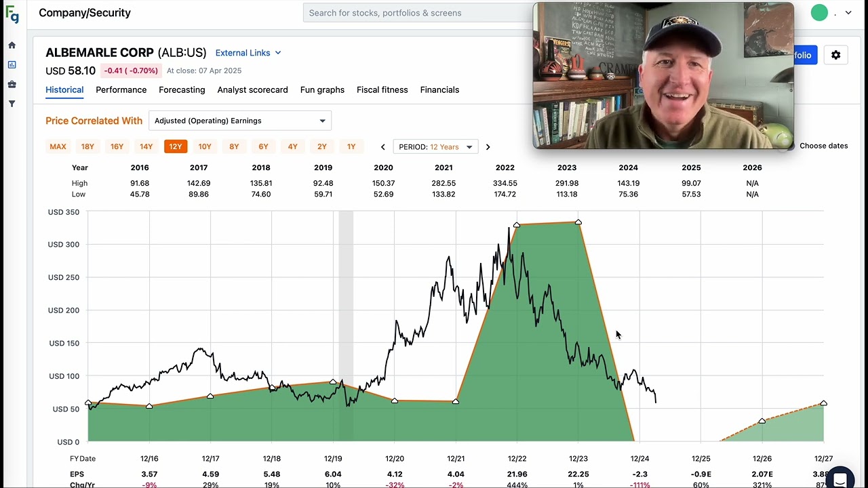Click the EPS value 22.25
868x488 pixels.
578,474
